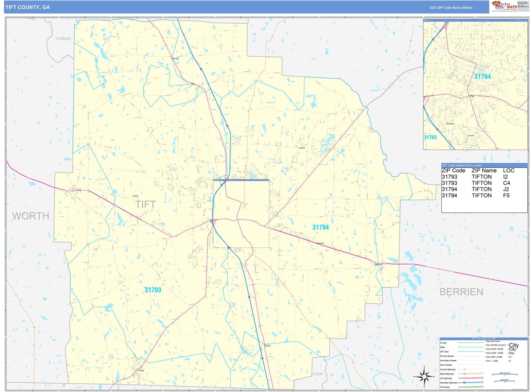Click the largest City sample in legend
The height and width of the screenshot is (392, 532).
coord(513,345)
